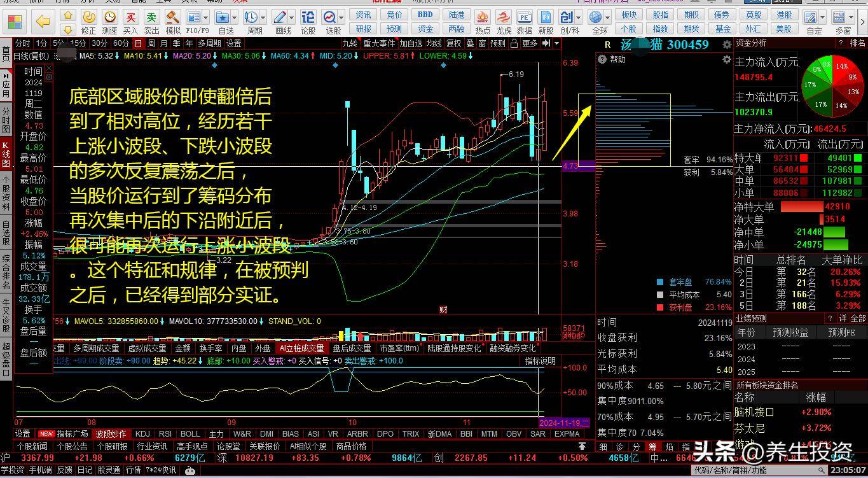Screen dimensions: 868x478
Task: Toggle 均线 moving averages display
Action: point(434,43)
